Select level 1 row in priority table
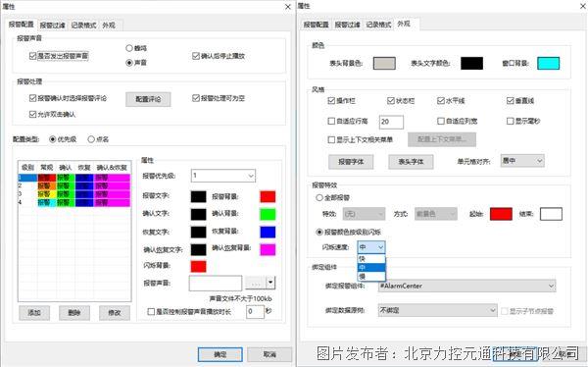 tap(74, 178)
